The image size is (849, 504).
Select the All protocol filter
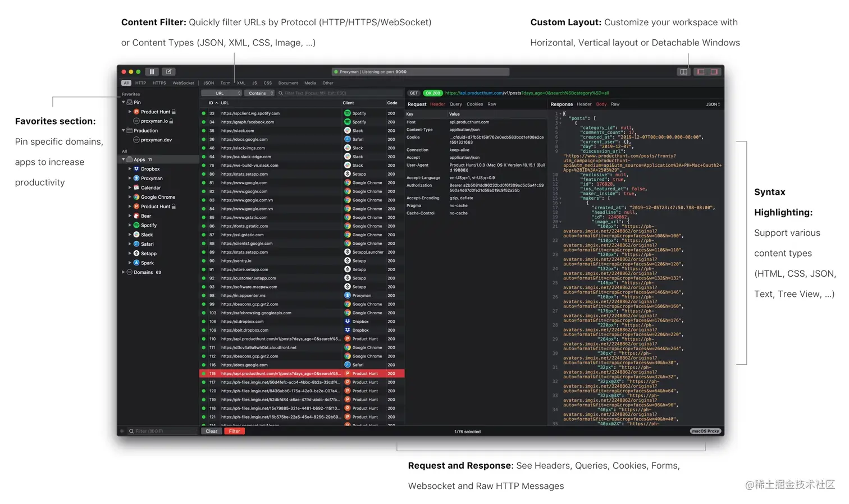coord(126,83)
